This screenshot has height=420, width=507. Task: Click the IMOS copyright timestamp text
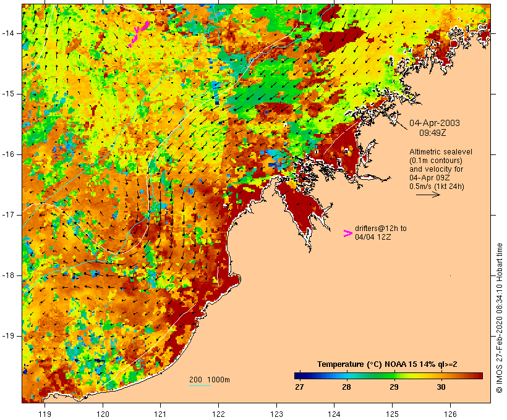pyautogui.click(x=499, y=318)
